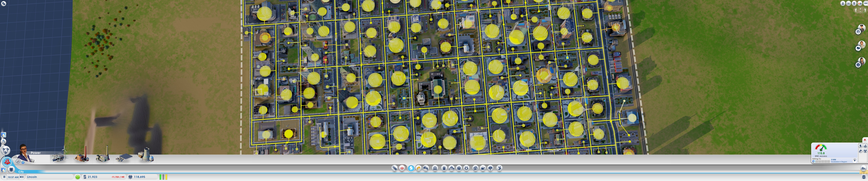Increase the game speed

(22, 177)
